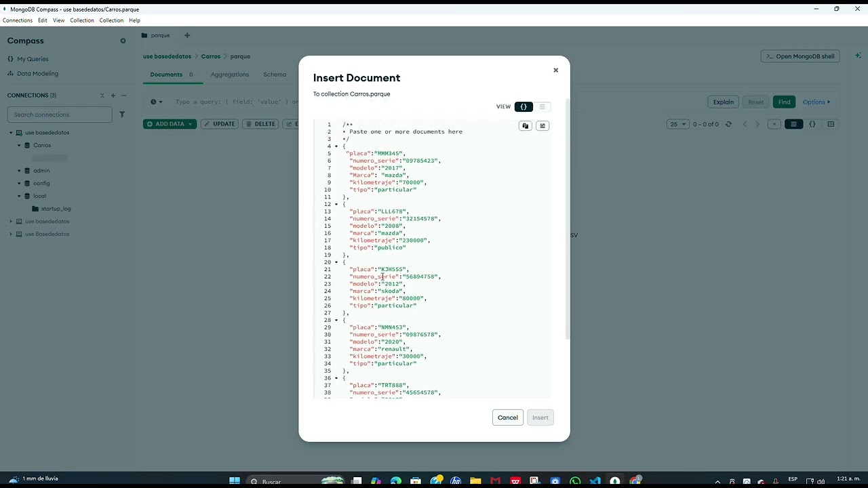Screen dimensions: 868x488
Task: Open Data Modeling in sidebar
Action: (37, 73)
